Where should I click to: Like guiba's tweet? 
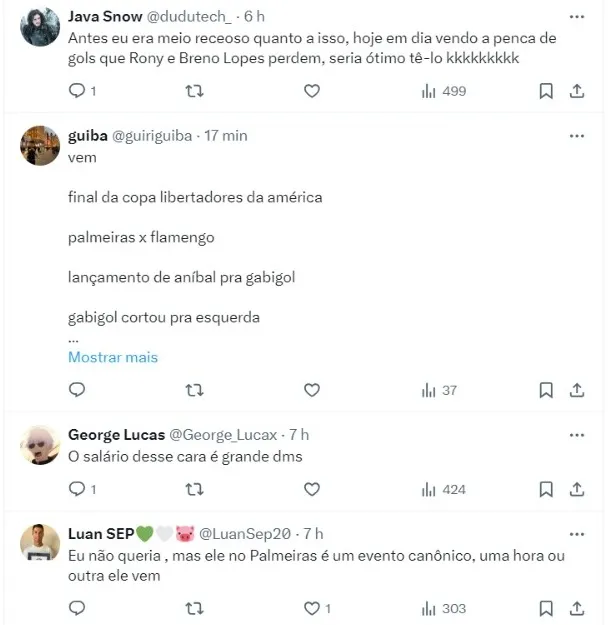(x=312, y=390)
